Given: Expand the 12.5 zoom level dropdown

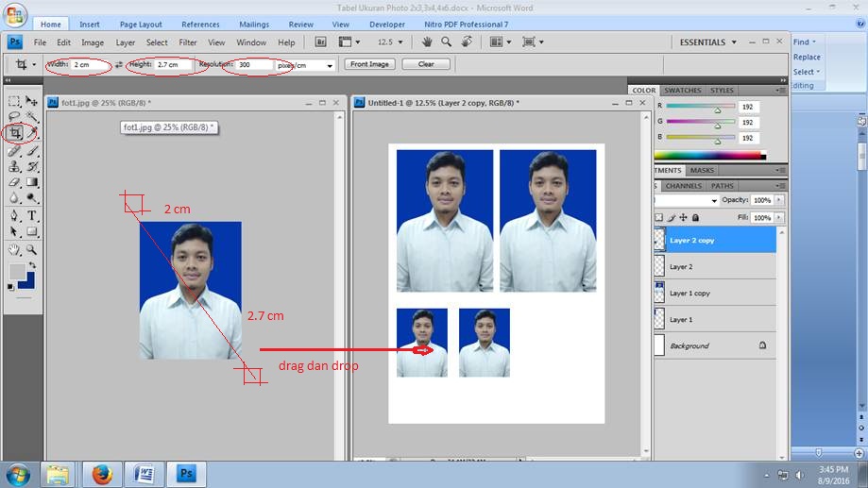Looking at the screenshot, I should tap(400, 42).
